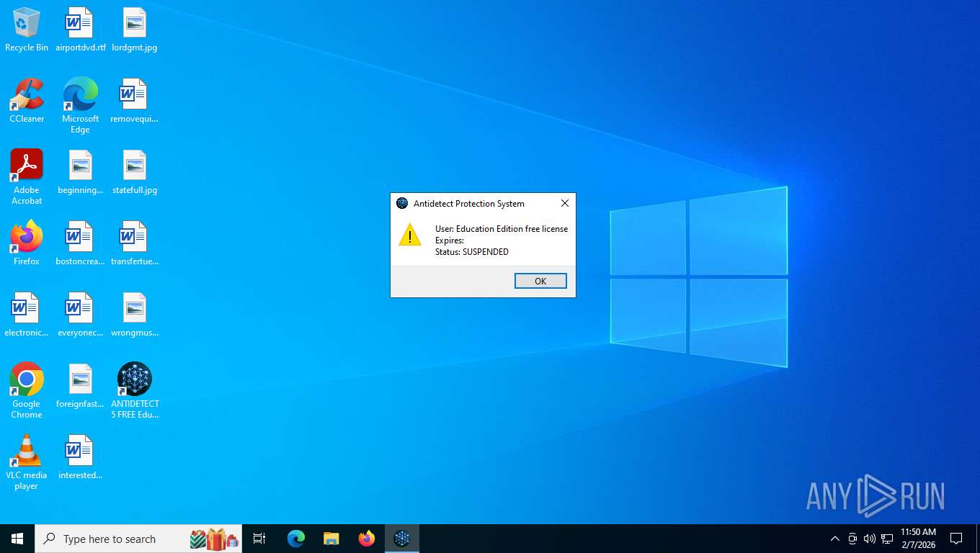Screen dimensions: 980x553
Task: Open Adobe Acrobat desktop shortcut
Action: pyautogui.click(x=27, y=177)
